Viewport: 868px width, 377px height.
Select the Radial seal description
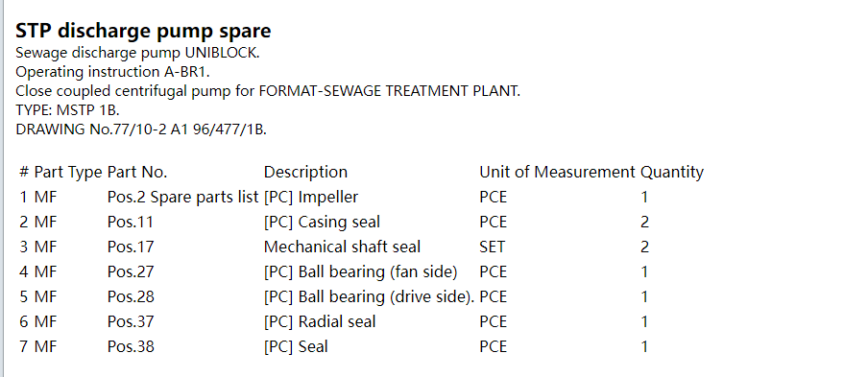point(320,321)
